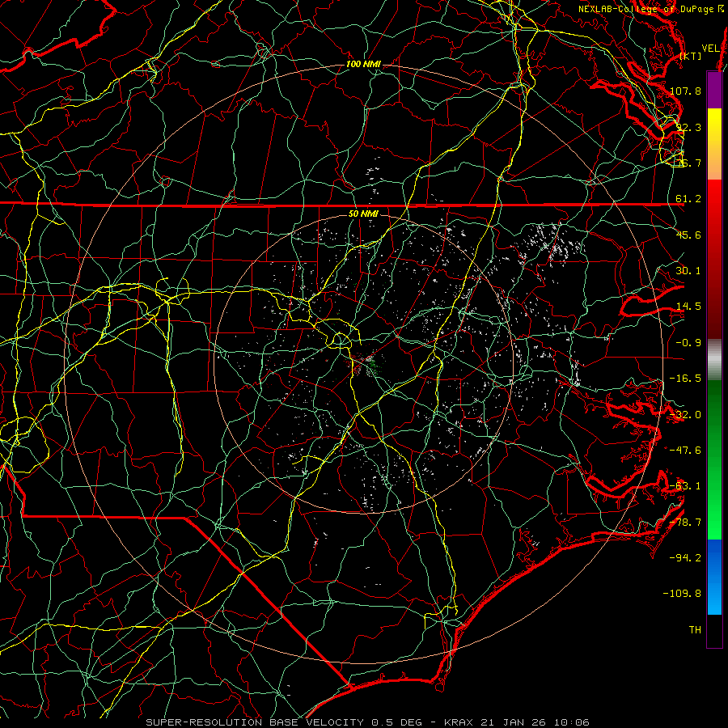
Task: Click the -109.8 velocity scale value
Action: click(x=683, y=594)
